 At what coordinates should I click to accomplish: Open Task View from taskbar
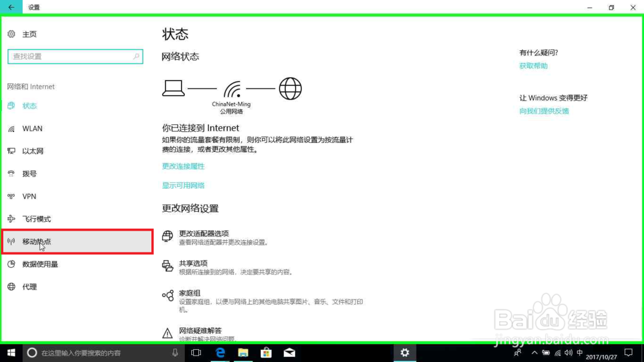pyautogui.click(x=196, y=352)
